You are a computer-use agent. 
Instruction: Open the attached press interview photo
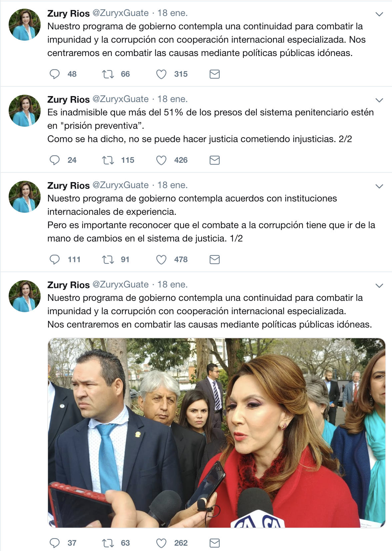click(217, 433)
